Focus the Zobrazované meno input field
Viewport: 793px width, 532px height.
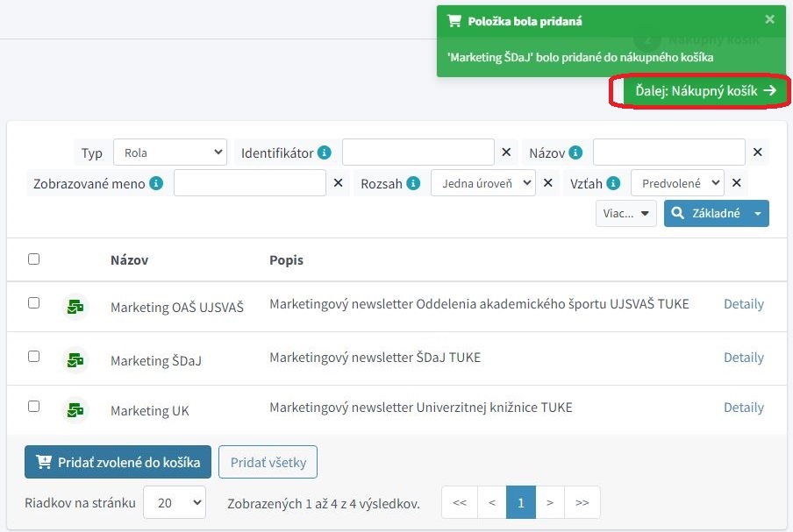[x=250, y=183]
